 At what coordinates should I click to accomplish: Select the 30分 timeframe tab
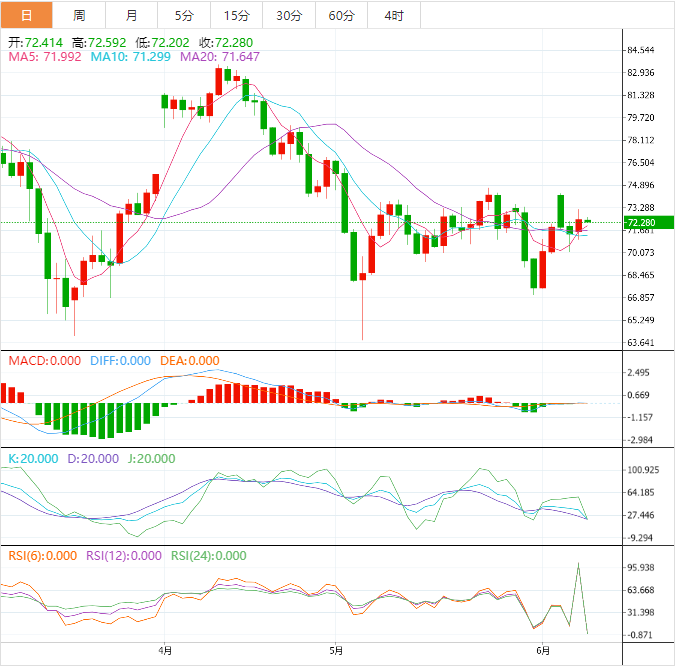[x=289, y=15]
